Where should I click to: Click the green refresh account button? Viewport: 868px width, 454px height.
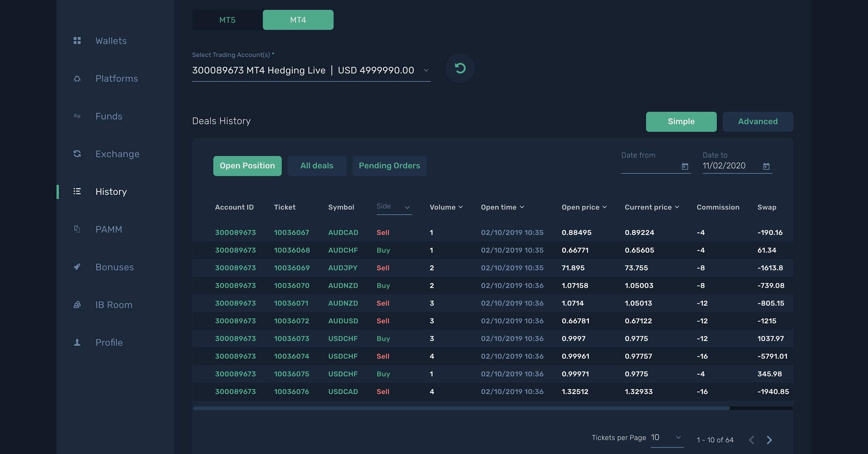click(460, 68)
